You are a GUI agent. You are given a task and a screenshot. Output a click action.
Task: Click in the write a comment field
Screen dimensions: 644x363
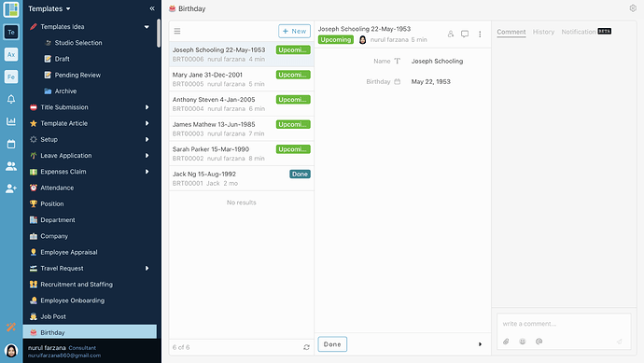coord(564,324)
